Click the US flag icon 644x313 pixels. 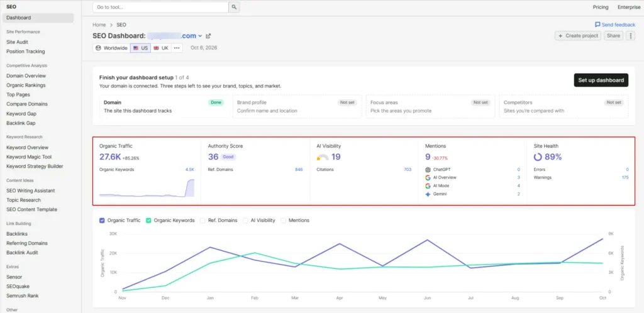[x=136, y=48]
